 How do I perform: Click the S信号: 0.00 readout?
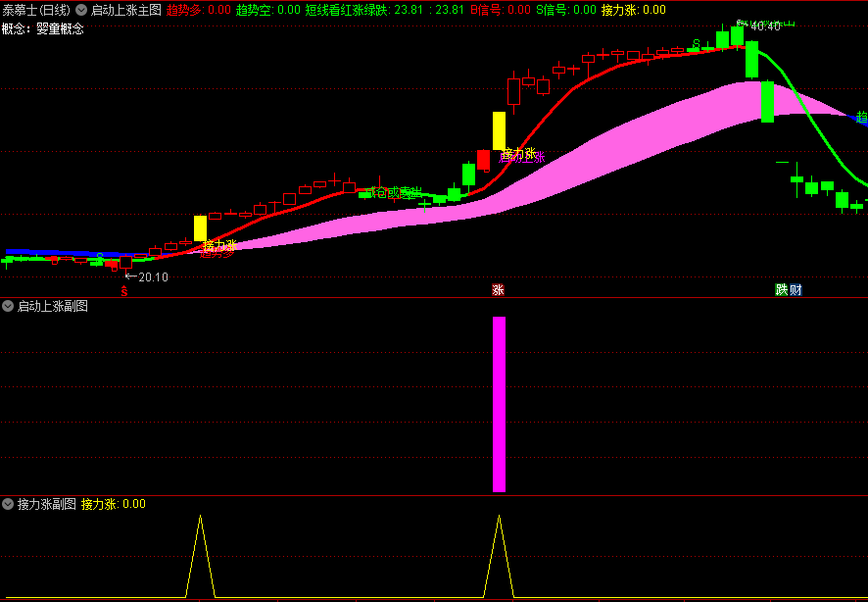coord(566,10)
